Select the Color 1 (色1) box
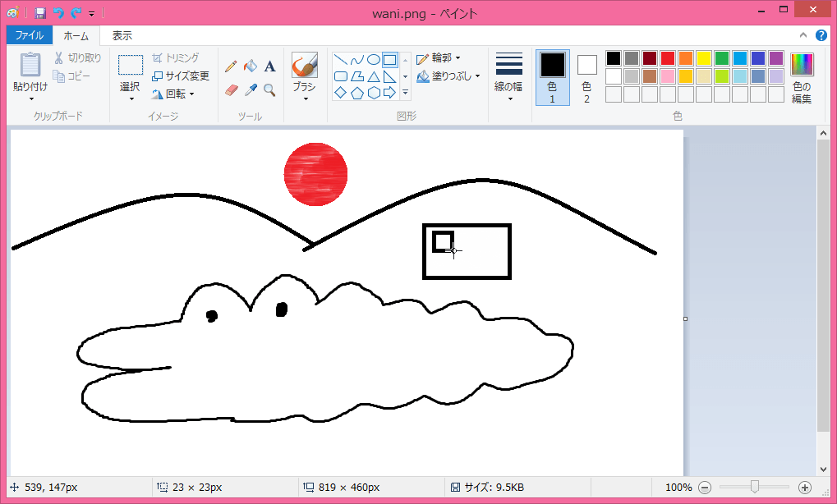 (x=553, y=77)
